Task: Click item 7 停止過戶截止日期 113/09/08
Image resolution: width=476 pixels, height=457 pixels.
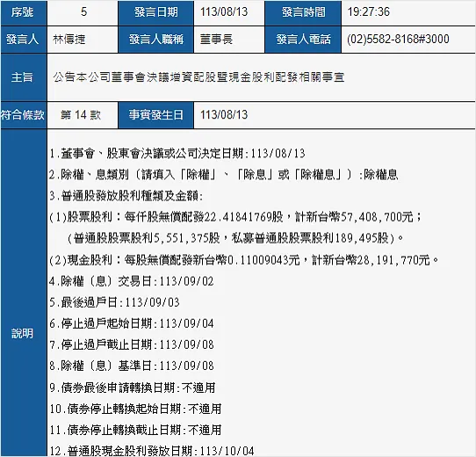Action: [x=132, y=345]
